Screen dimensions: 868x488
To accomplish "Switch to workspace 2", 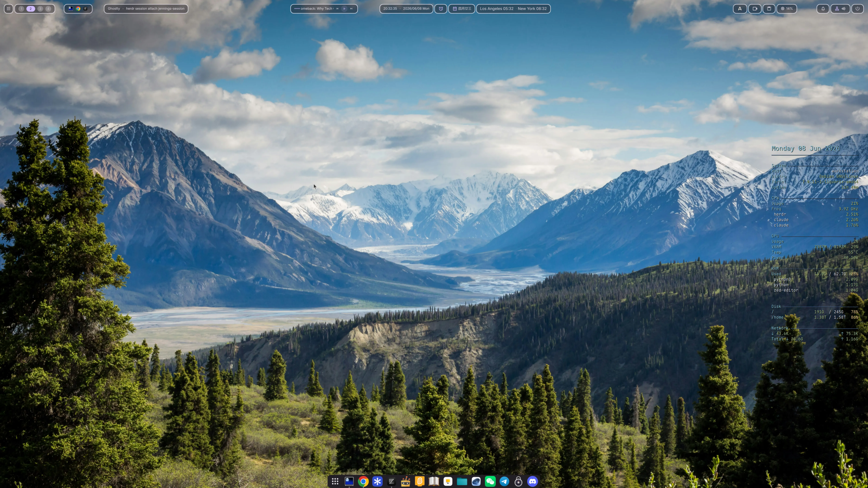I will 31,9.
